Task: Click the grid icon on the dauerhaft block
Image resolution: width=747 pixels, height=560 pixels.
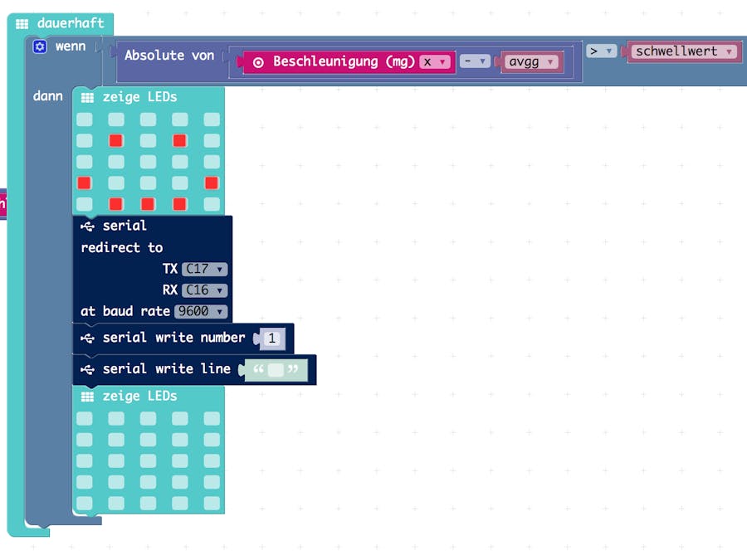Action: [22, 24]
